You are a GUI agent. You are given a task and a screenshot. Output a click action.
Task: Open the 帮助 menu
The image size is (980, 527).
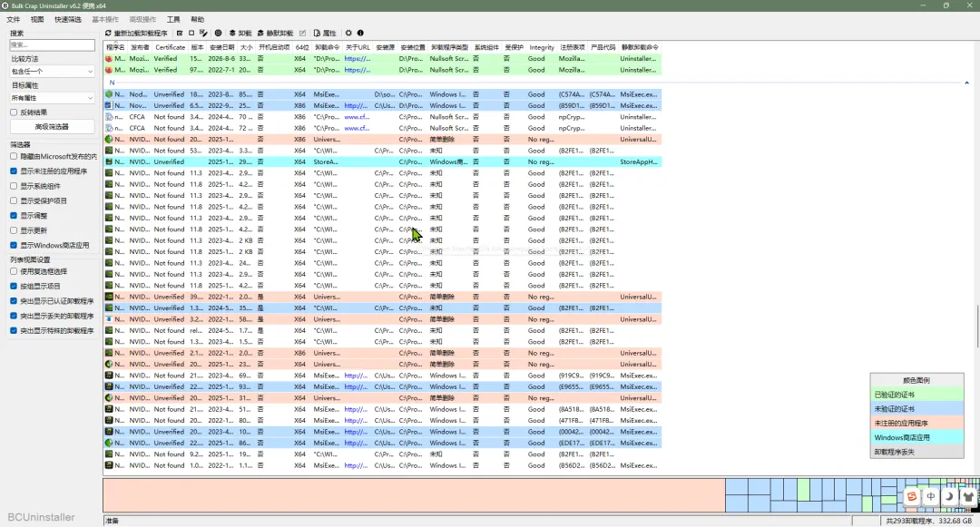coord(197,19)
